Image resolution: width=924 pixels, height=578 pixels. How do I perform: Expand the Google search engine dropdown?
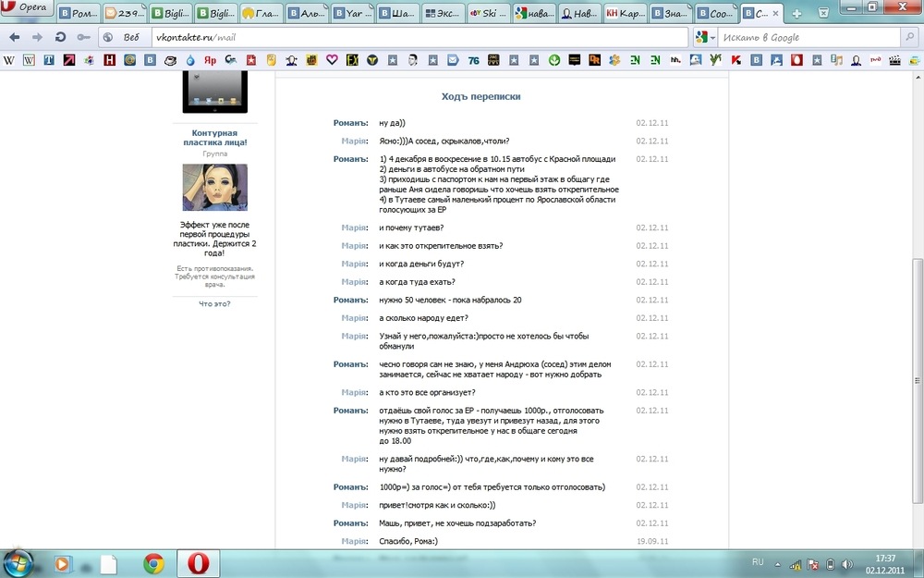706,37
